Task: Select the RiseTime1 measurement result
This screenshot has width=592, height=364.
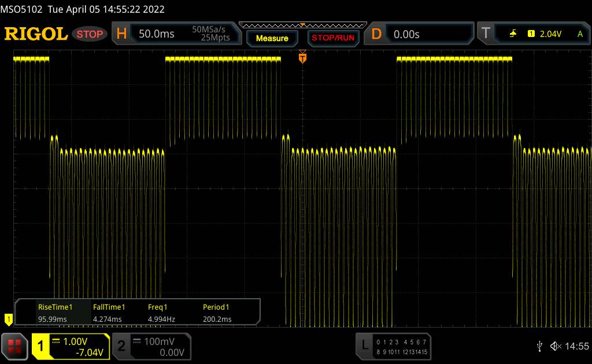Action: coord(55,313)
